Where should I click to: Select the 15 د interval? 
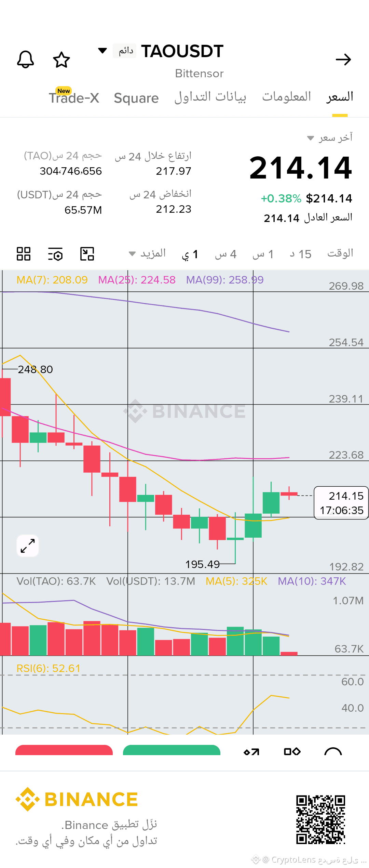pyautogui.click(x=301, y=254)
